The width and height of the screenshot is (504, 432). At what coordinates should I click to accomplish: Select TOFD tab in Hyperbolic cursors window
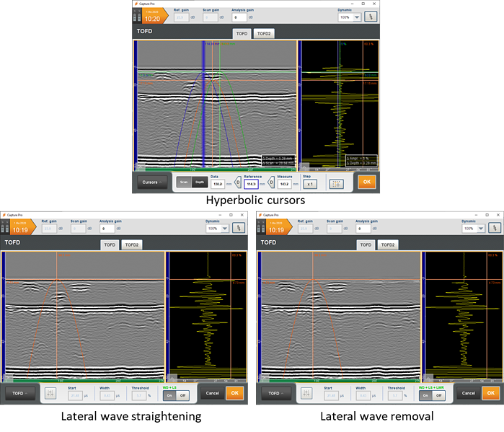click(242, 33)
